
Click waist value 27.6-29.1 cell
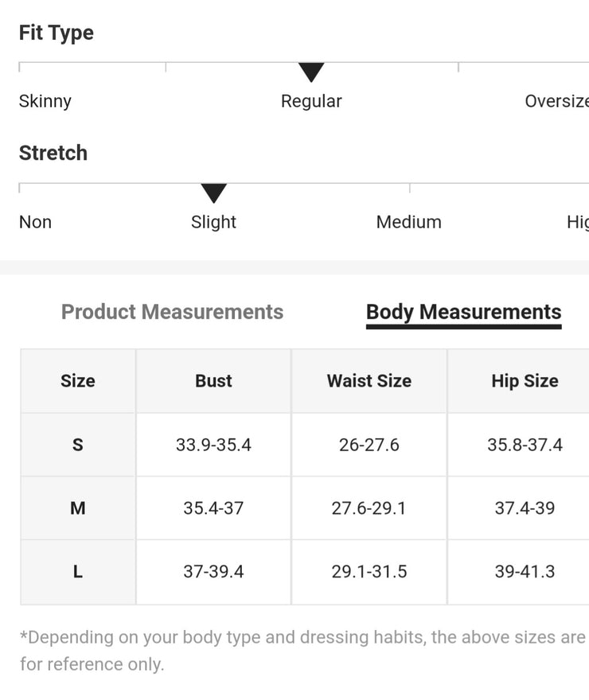tap(369, 508)
